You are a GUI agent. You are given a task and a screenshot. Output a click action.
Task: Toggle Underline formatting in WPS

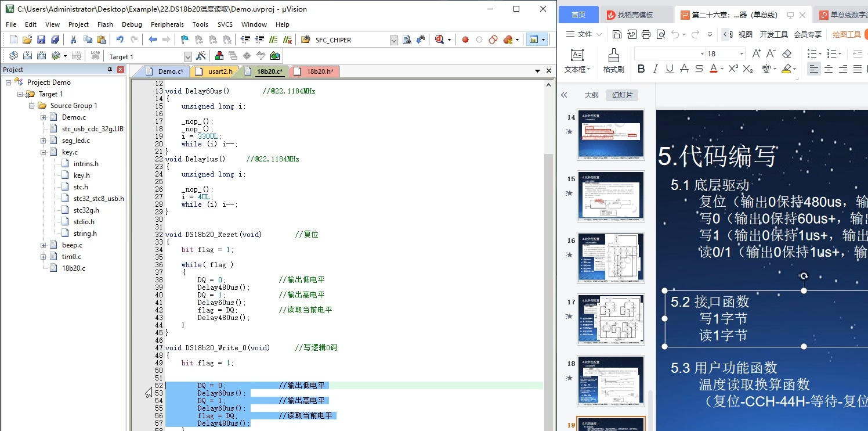tap(670, 69)
